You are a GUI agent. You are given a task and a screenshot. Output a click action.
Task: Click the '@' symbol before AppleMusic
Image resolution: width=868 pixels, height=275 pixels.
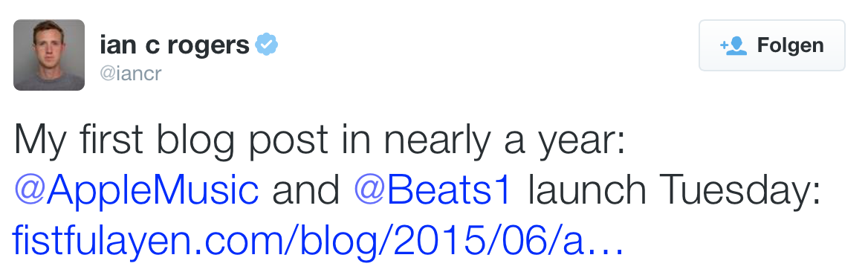pyautogui.click(x=29, y=191)
